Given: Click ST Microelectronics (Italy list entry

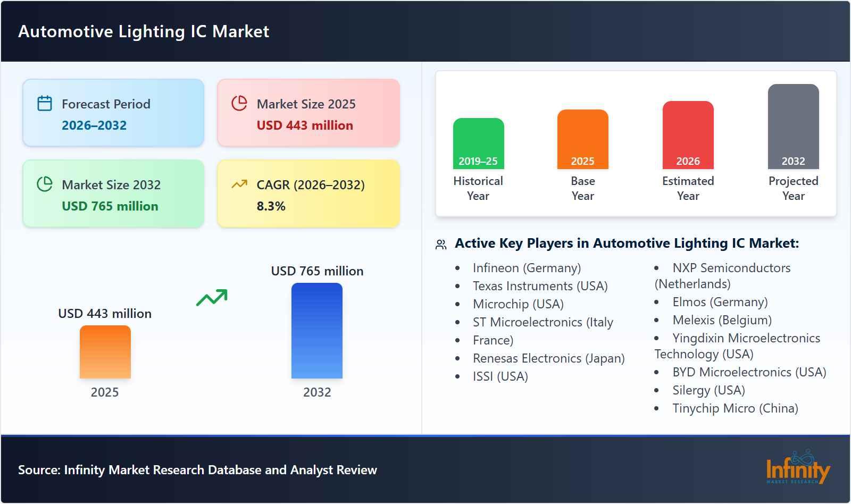Looking at the screenshot, I should pyautogui.click(x=543, y=322).
